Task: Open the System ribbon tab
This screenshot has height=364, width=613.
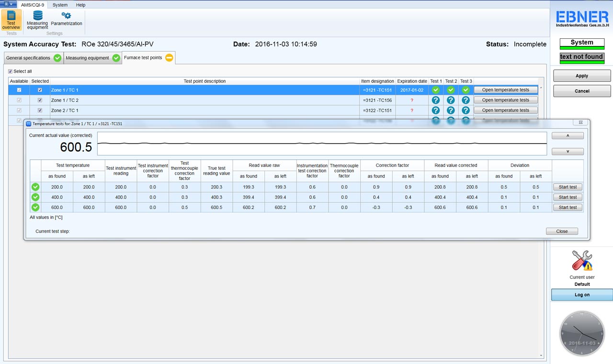Action: tap(60, 5)
